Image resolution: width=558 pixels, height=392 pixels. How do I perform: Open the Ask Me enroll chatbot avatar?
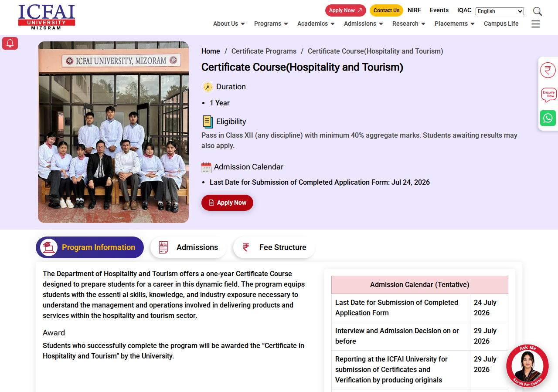pyautogui.click(x=527, y=366)
